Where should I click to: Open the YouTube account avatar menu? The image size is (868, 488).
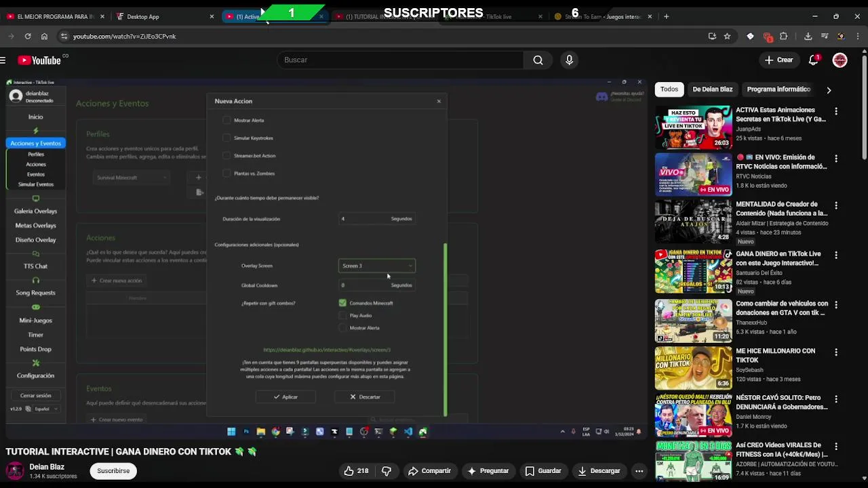pyautogui.click(x=840, y=60)
